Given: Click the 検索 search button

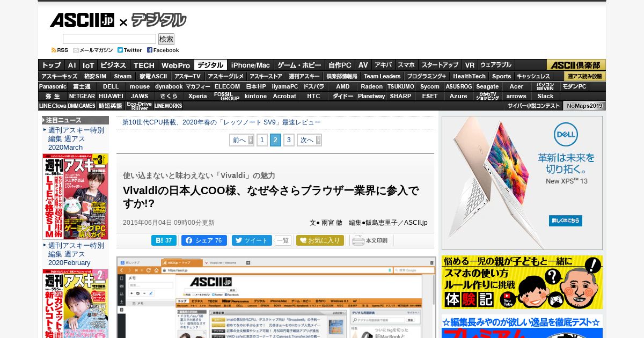Looking at the screenshot, I should pos(166,39).
